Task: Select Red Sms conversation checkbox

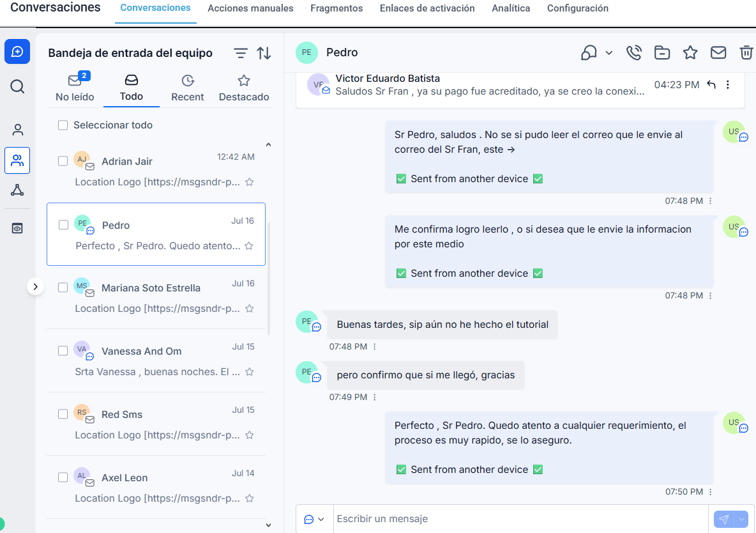Action: (x=63, y=413)
